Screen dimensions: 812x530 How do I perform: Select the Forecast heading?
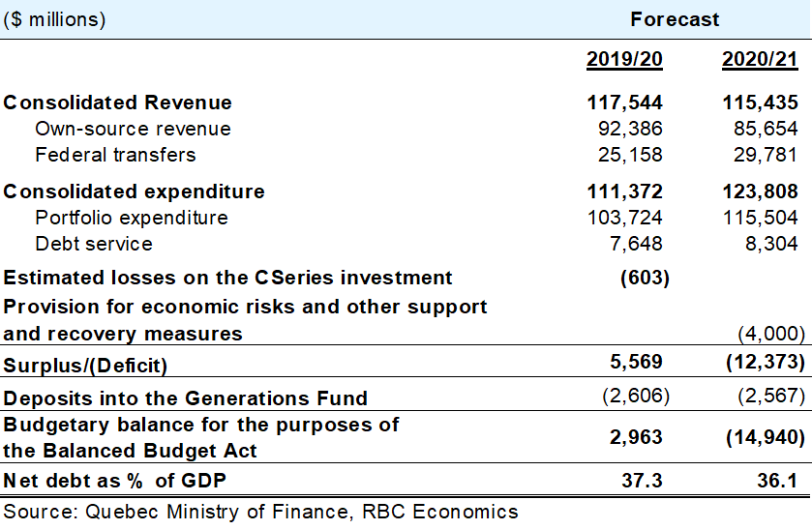point(675,19)
